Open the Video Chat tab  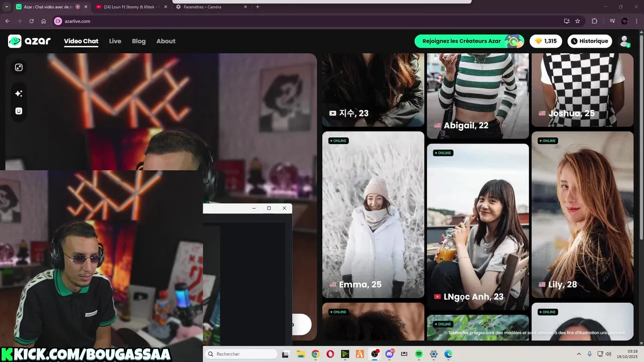click(x=81, y=41)
